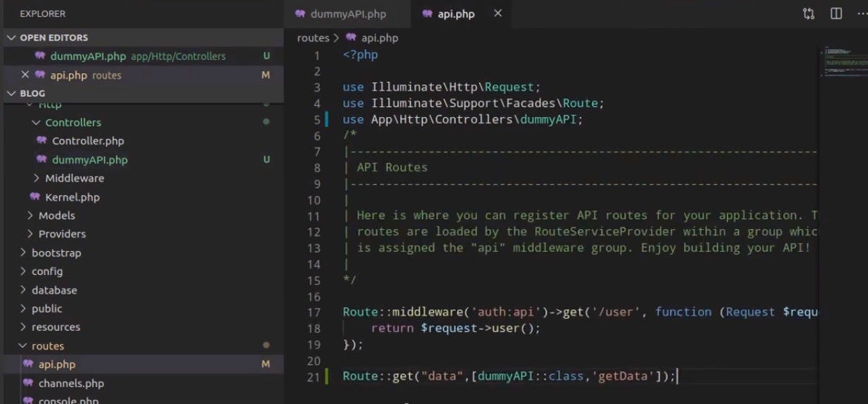Switch to the dummyAPI.php editor tab
Screen dimensions: 868x404
(348, 13)
